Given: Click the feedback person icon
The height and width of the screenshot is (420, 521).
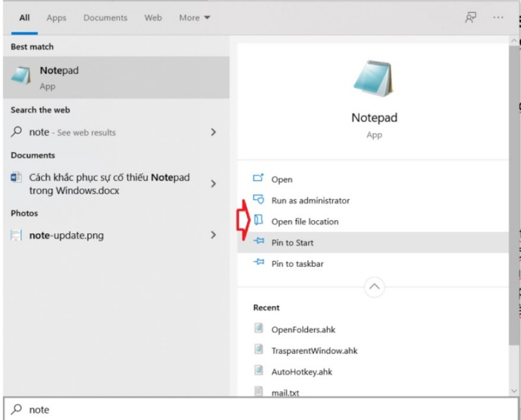Looking at the screenshot, I should click(x=470, y=18).
